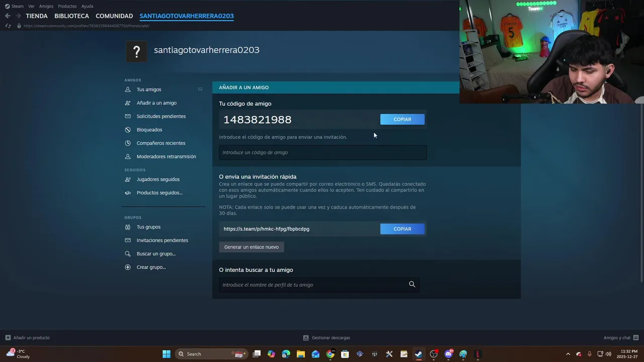The image size is (644, 362).
Task: Open Gestionar descargas
Action: coord(327,338)
